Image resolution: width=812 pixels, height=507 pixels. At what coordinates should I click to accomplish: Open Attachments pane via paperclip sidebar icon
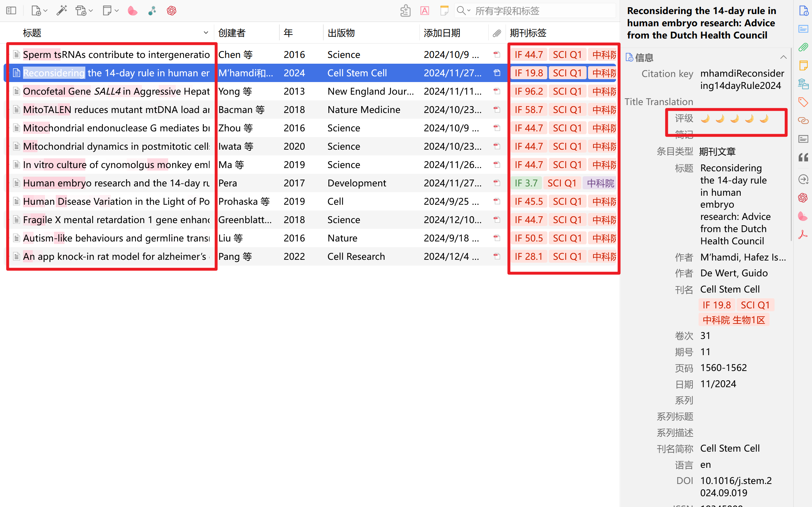tap(803, 47)
